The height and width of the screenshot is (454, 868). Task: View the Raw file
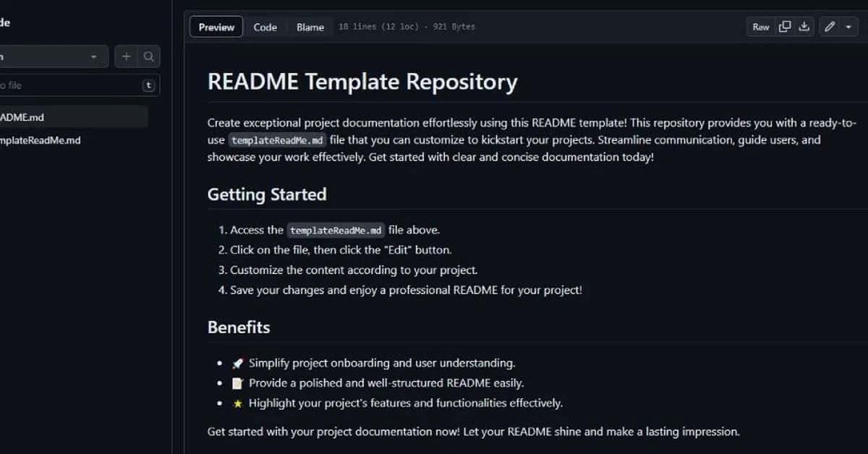click(x=761, y=27)
